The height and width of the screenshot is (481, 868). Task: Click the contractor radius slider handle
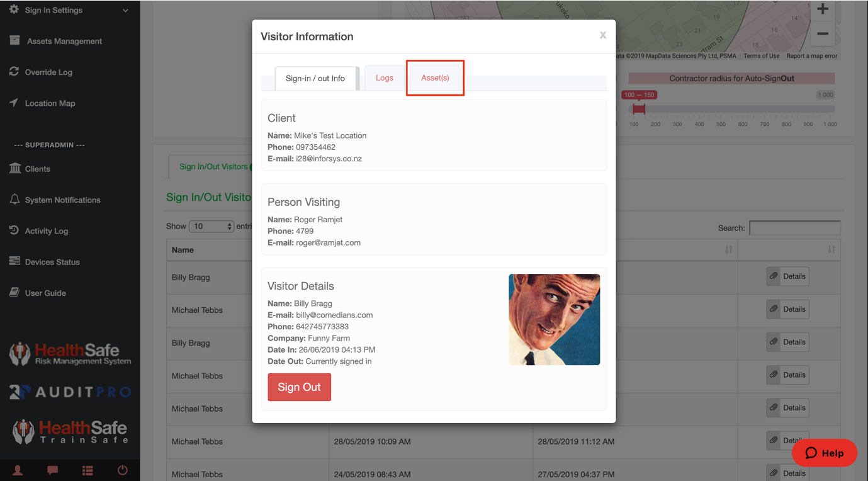pyautogui.click(x=639, y=109)
